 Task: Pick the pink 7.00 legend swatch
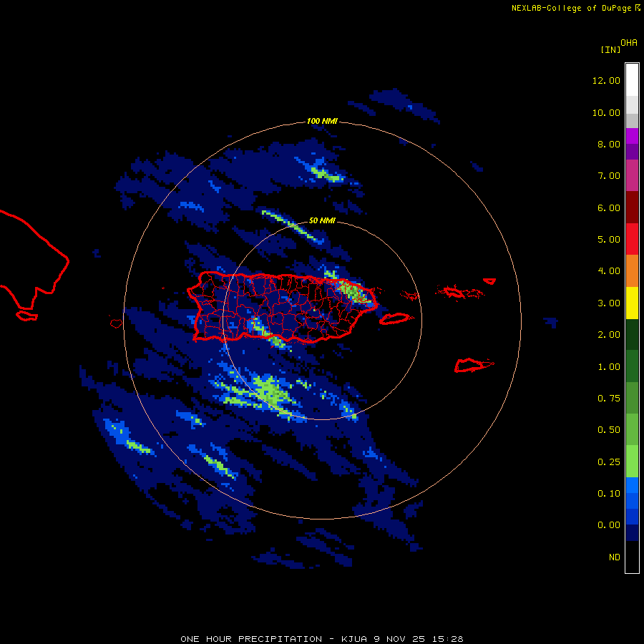(632, 175)
